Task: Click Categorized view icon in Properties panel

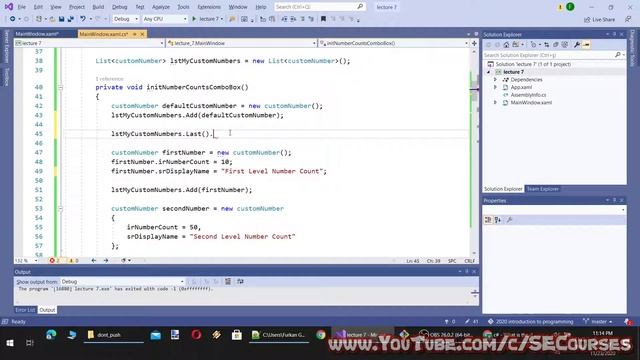Action: point(488,220)
